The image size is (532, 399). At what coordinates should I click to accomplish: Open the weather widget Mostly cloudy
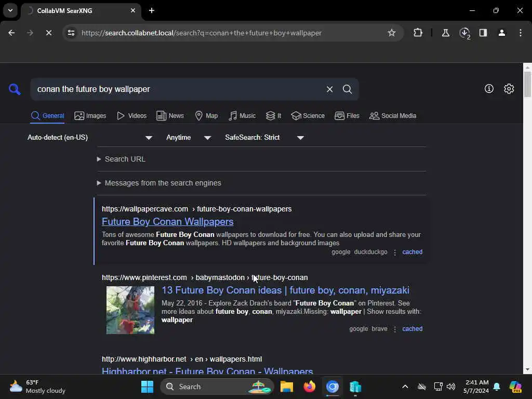click(x=37, y=387)
